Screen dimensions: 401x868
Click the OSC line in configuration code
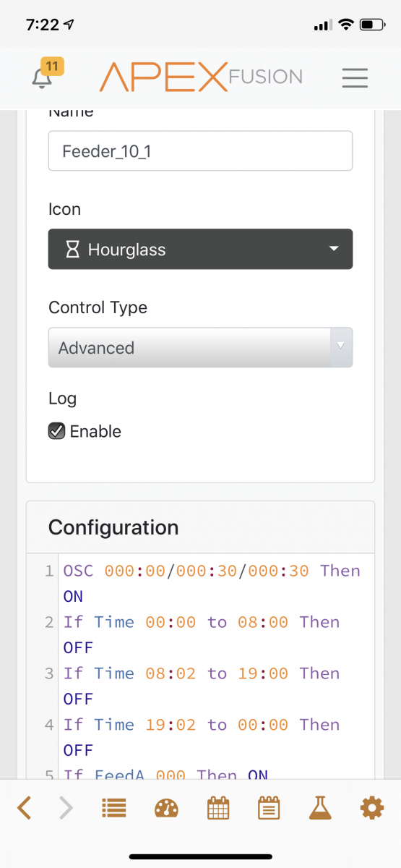[x=212, y=583]
